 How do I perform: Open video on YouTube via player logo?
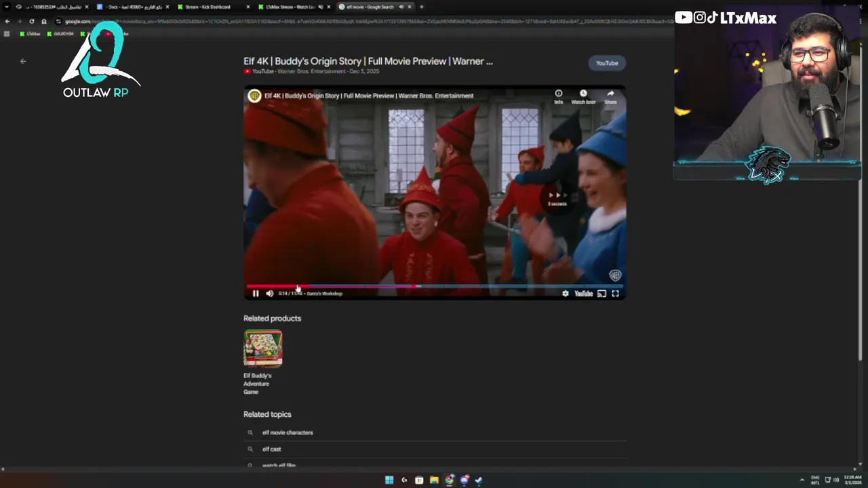[x=584, y=293]
